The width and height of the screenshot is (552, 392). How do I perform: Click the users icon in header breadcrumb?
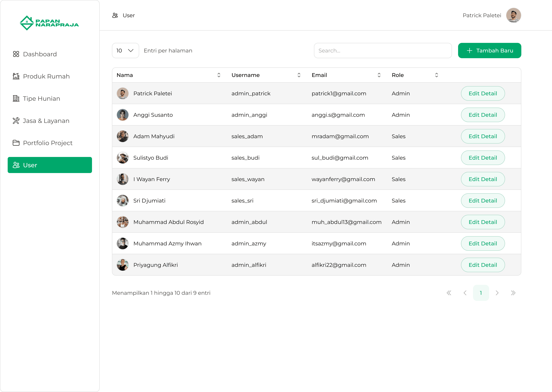click(x=115, y=16)
